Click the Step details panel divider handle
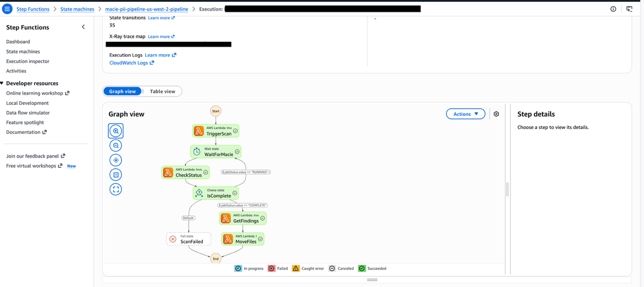The height and width of the screenshot is (287, 644). click(508, 189)
